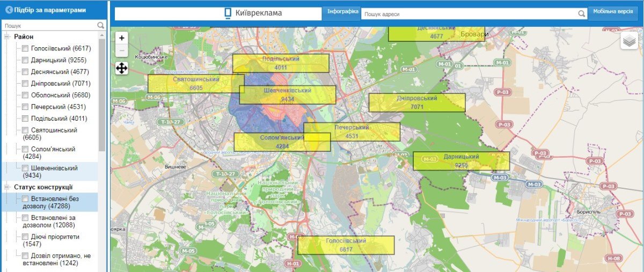
Task: Open the map layers switcher
Action: tap(629, 41)
